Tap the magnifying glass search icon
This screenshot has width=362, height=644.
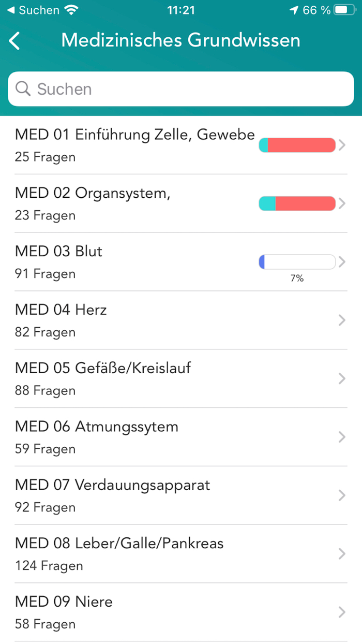(23, 89)
